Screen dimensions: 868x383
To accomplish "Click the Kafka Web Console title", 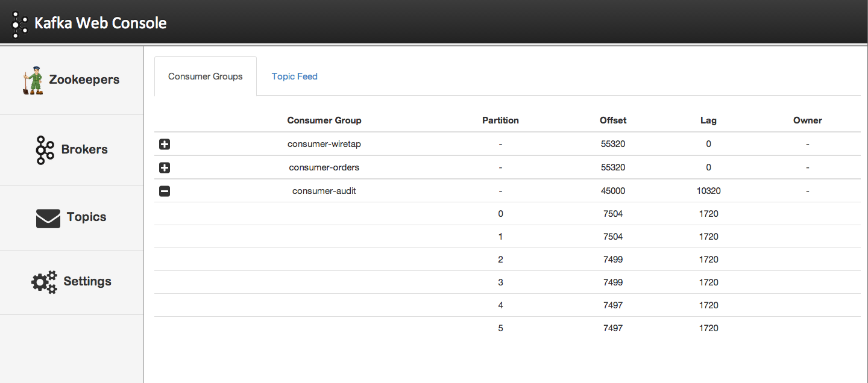I will click(101, 23).
